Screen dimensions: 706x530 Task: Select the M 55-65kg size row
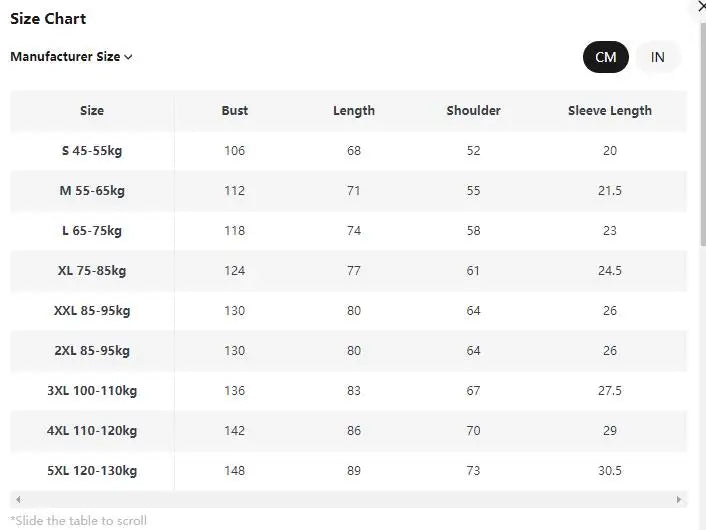[x=348, y=190]
